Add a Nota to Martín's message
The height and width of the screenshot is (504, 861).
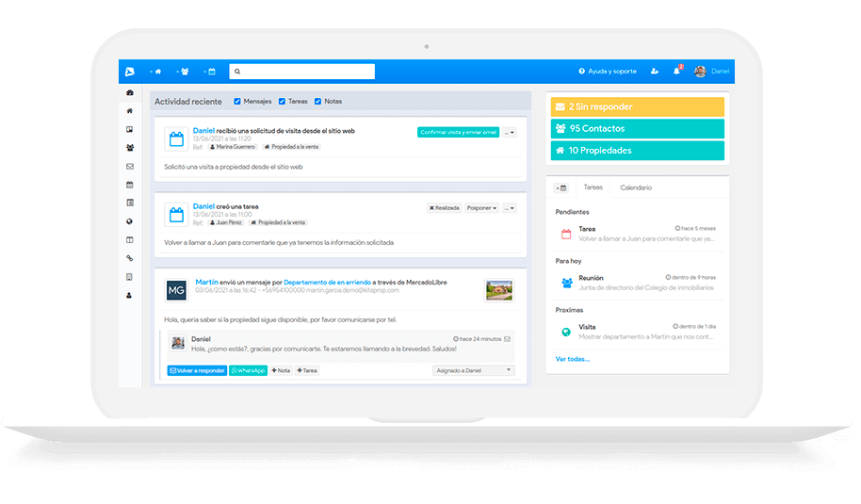(x=281, y=370)
